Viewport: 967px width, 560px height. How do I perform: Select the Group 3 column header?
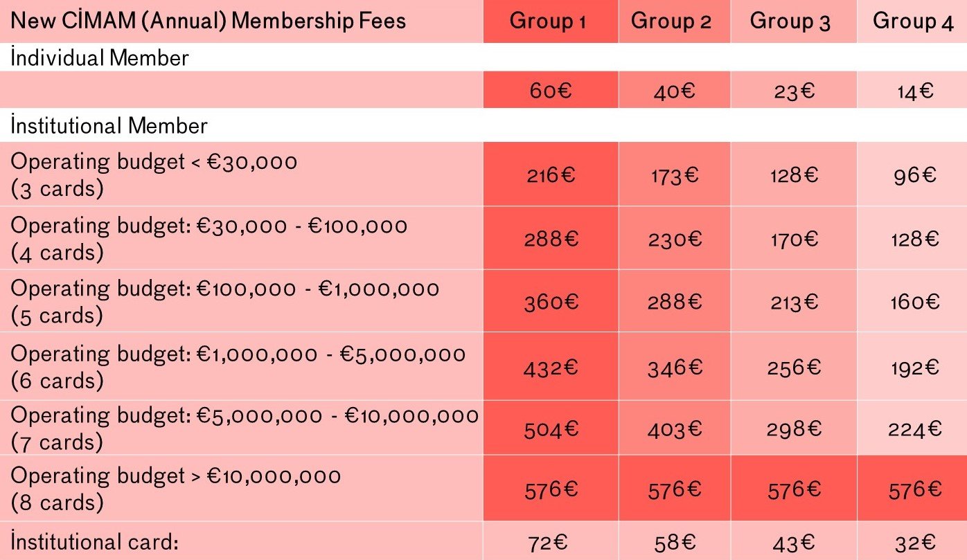coord(790,21)
